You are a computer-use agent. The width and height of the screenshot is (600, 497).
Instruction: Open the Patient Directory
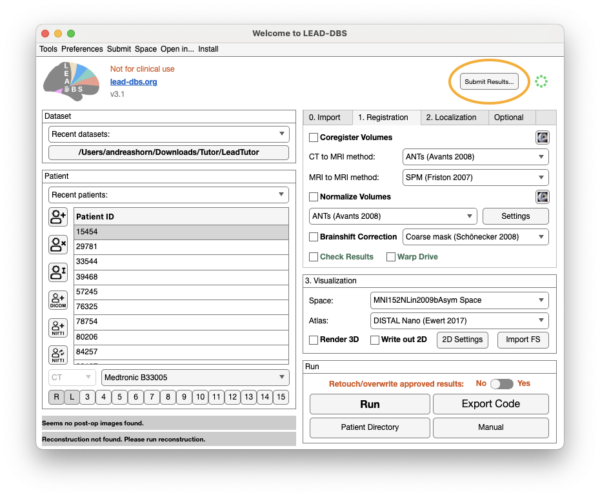coord(370,427)
